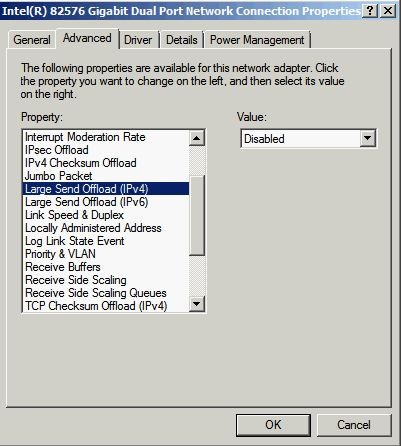Switch to the General tab

[x=31, y=40]
